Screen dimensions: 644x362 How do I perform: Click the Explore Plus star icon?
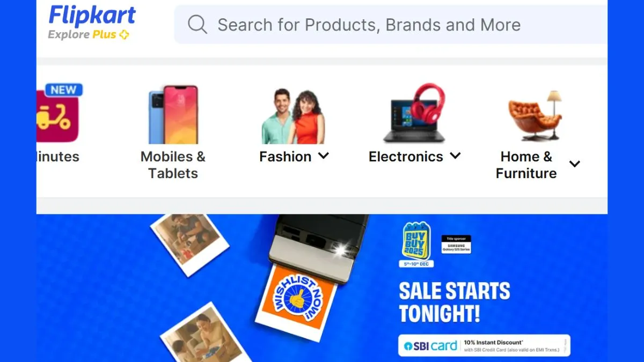point(124,35)
